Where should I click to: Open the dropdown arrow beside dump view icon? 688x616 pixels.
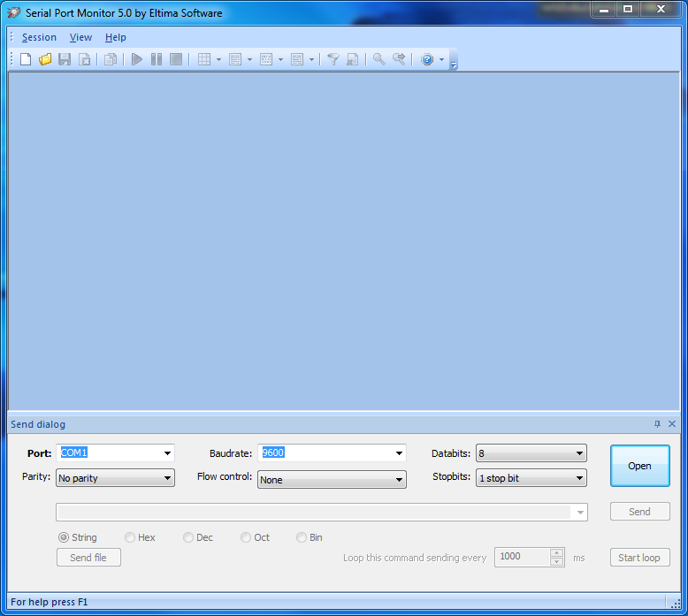281,59
